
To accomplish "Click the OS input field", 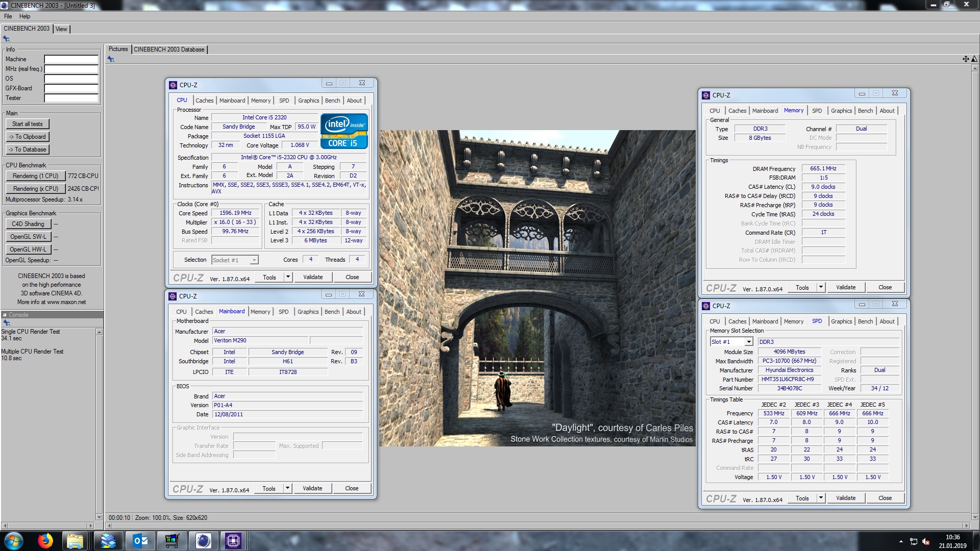I will 71,79.
